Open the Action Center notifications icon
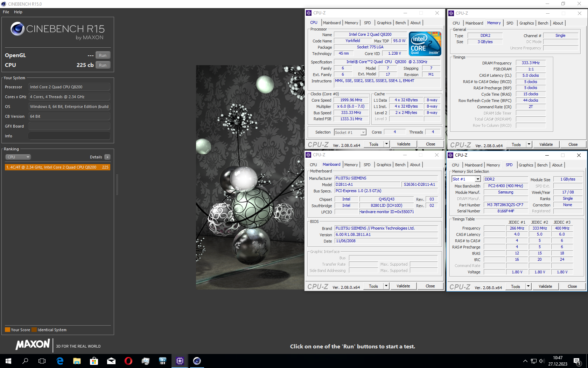Screen dimensions: 588x368 click(577, 361)
